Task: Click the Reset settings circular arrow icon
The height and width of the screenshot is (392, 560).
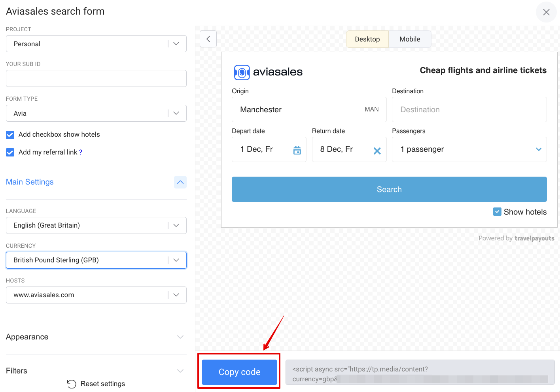Action: (72, 384)
